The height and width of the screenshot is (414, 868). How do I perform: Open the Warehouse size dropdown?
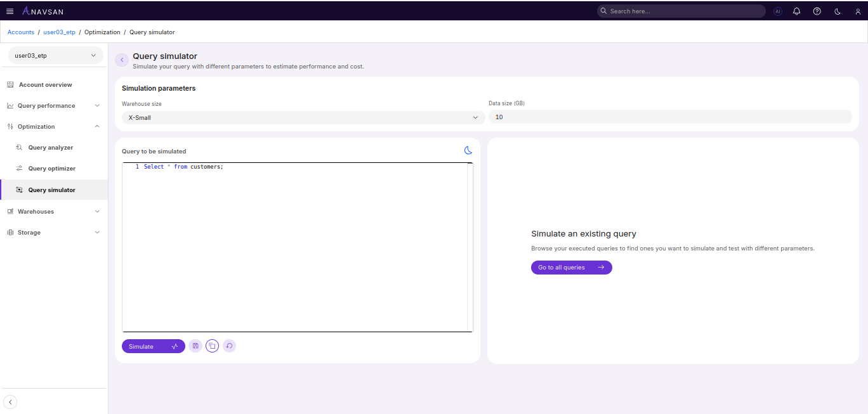pos(303,117)
